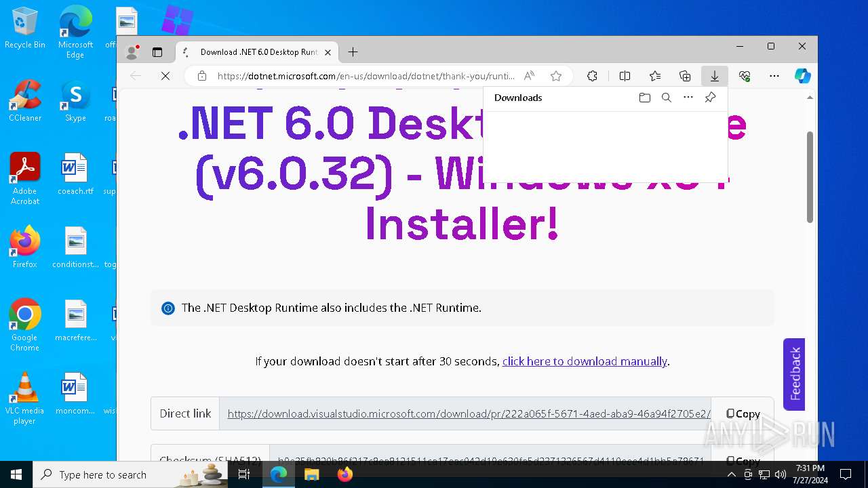Click the scrollbar up arrow
Image resolution: width=868 pixels, height=488 pixels.
(810, 98)
